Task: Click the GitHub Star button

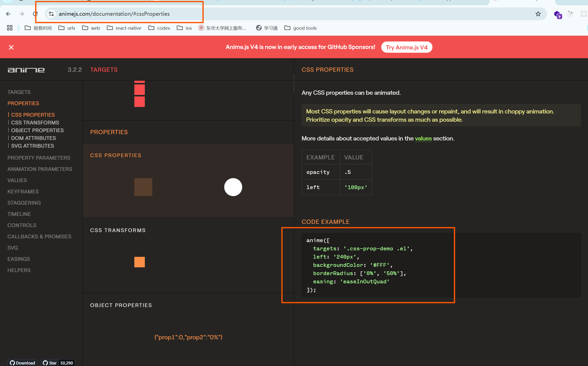Action: tap(50, 363)
